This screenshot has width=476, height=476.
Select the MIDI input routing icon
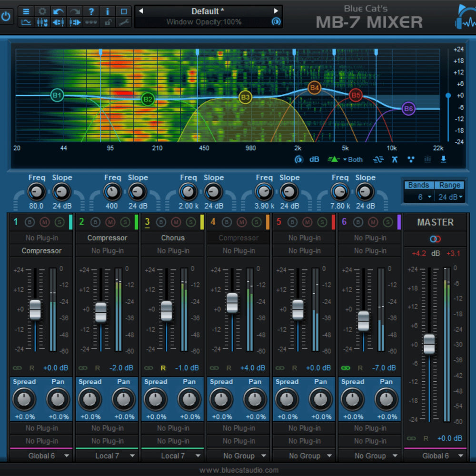pos(58,22)
